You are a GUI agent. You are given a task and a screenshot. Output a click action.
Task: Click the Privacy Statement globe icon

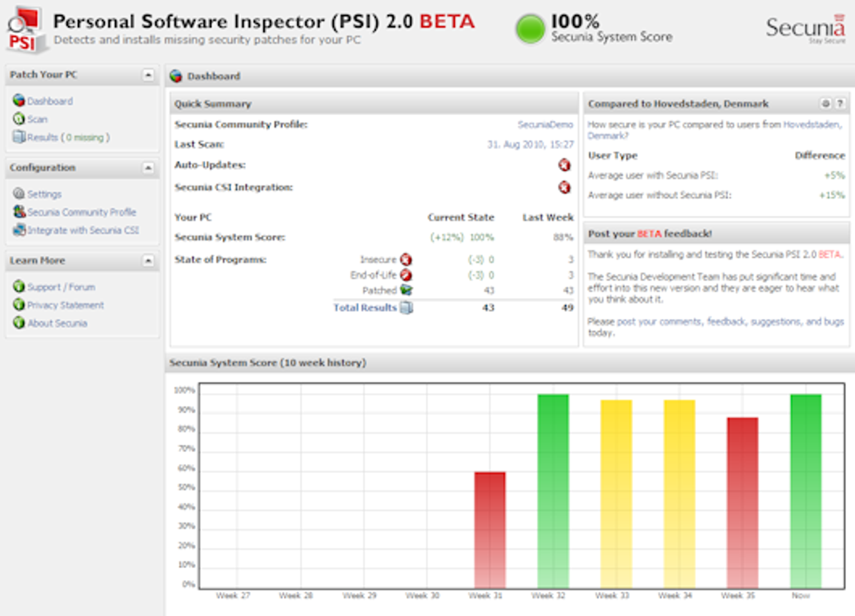click(19, 305)
